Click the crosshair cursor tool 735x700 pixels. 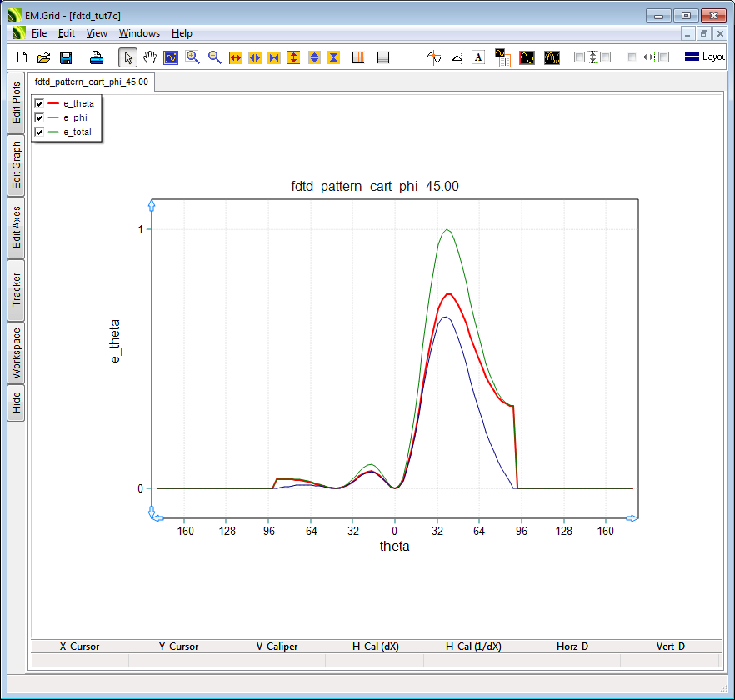point(412,57)
